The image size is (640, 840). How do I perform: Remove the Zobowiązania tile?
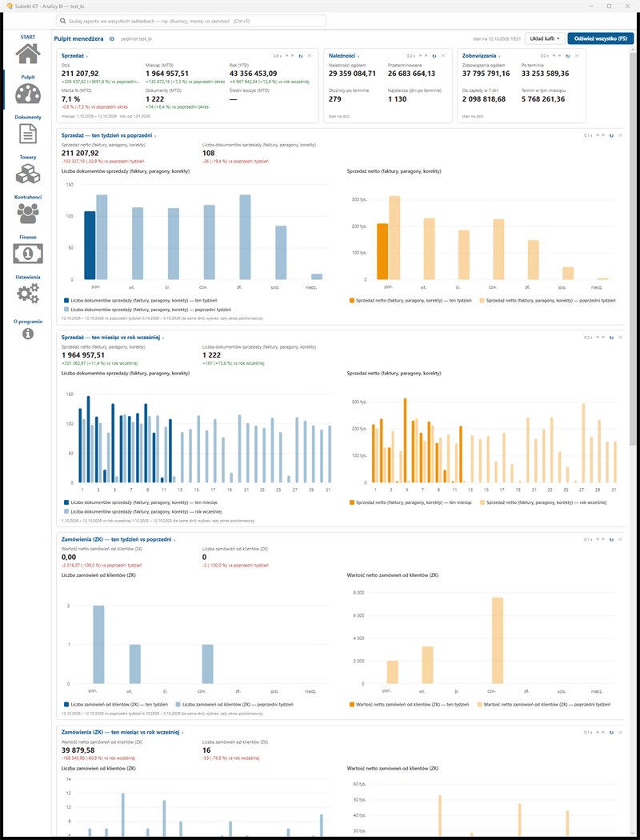click(577, 56)
